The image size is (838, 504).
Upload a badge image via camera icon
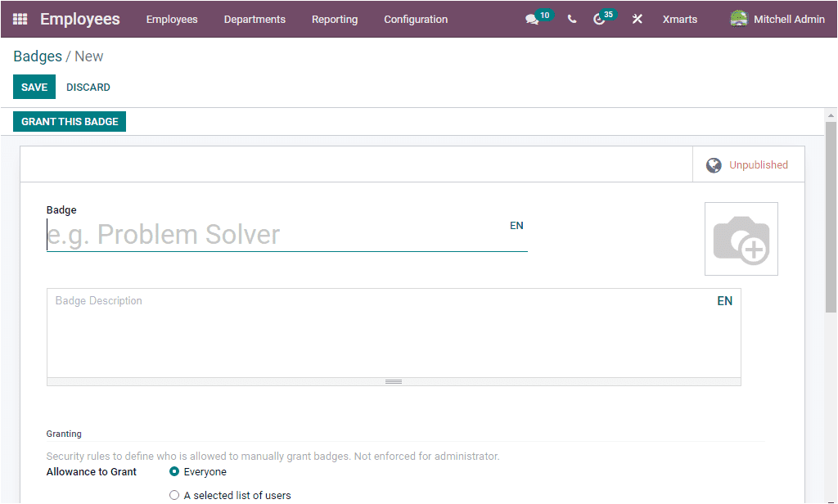[741, 238]
